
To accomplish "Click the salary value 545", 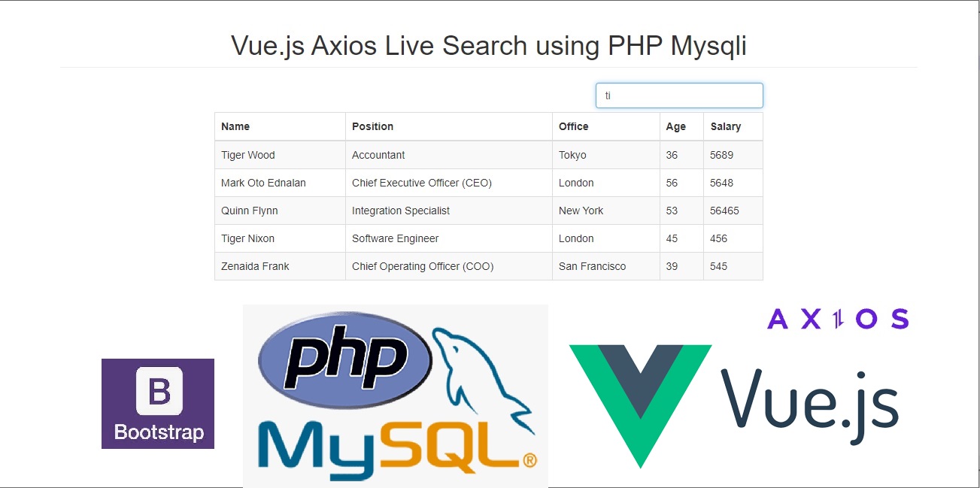I will pyautogui.click(x=718, y=266).
